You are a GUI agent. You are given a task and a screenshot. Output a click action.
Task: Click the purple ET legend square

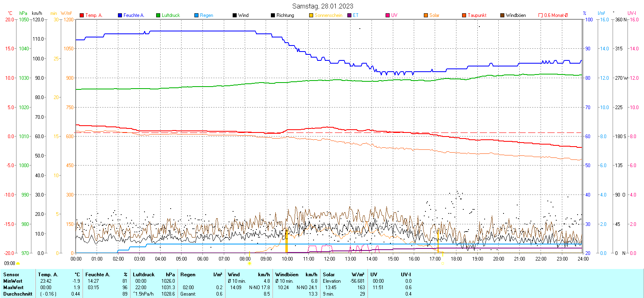pyautogui.click(x=349, y=15)
